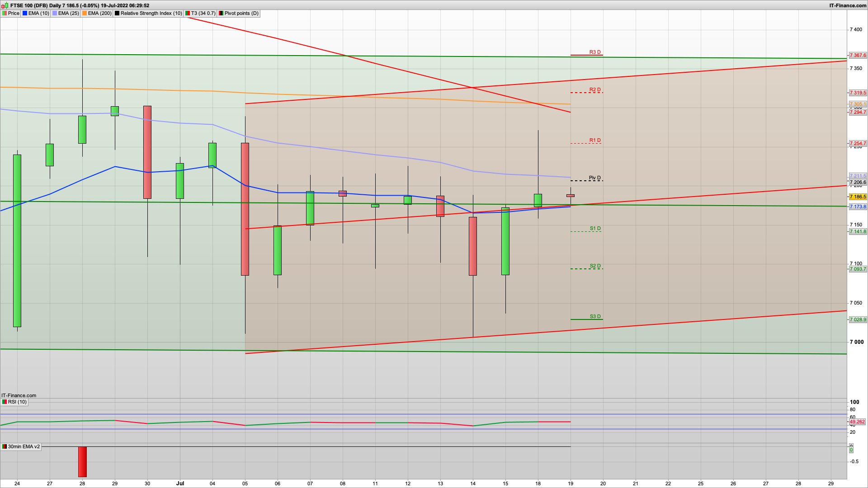Click the 05 date on time axis
The height and width of the screenshot is (488, 868).
pyautogui.click(x=245, y=483)
